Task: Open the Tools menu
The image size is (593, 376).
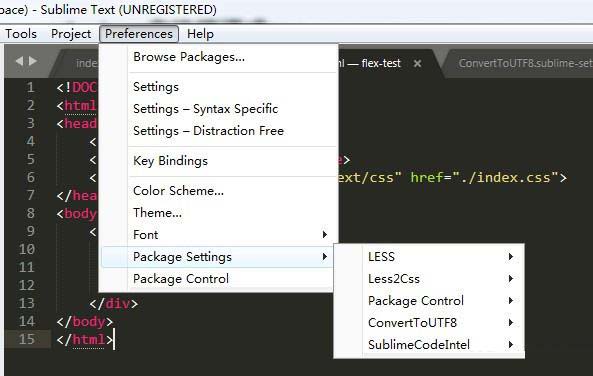Action: point(21,34)
